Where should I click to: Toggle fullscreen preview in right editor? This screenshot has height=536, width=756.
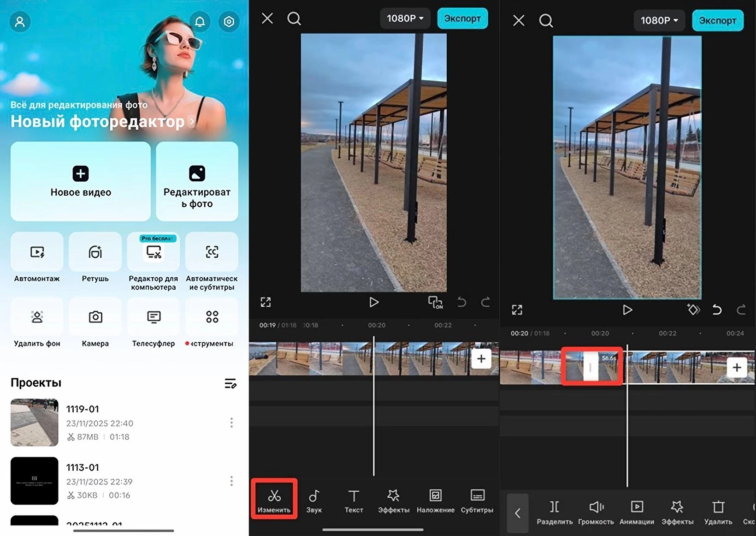point(517,310)
